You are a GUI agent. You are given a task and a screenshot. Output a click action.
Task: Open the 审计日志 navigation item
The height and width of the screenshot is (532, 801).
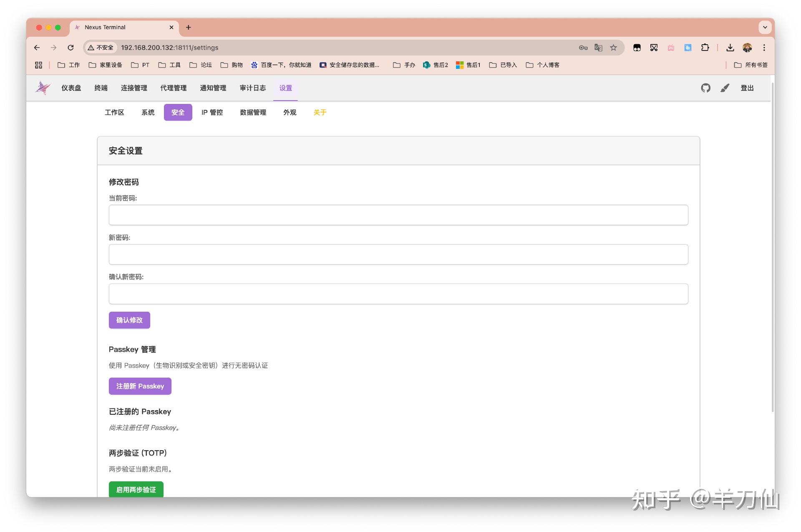coord(252,88)
